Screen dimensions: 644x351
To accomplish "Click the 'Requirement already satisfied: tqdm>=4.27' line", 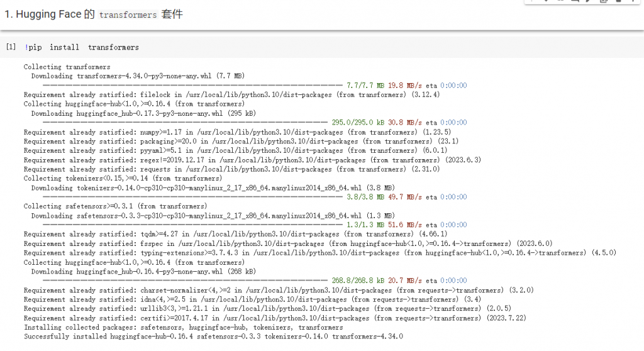I will (x=235, y=234).
